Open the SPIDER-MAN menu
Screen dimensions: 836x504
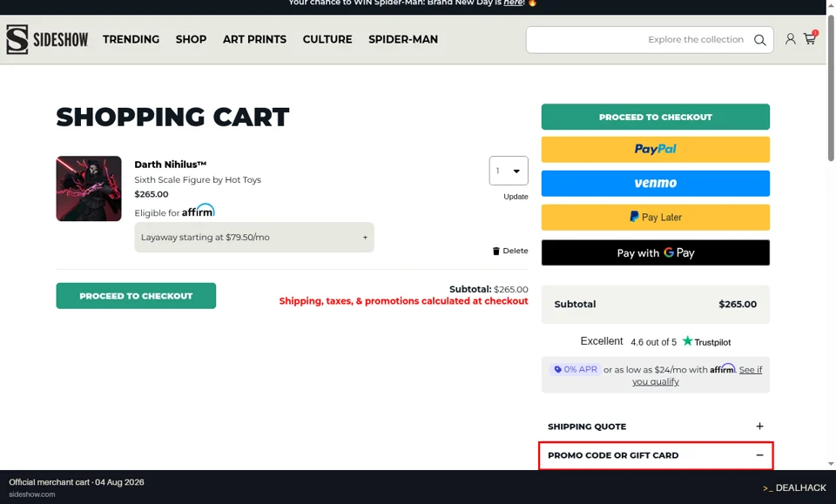click(403, 39)
